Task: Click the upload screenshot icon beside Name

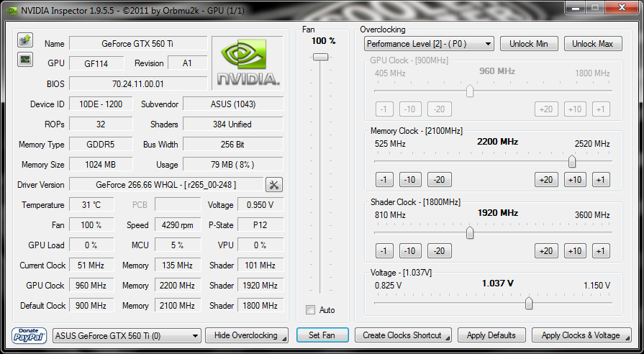Action: (x=25, y=40)
